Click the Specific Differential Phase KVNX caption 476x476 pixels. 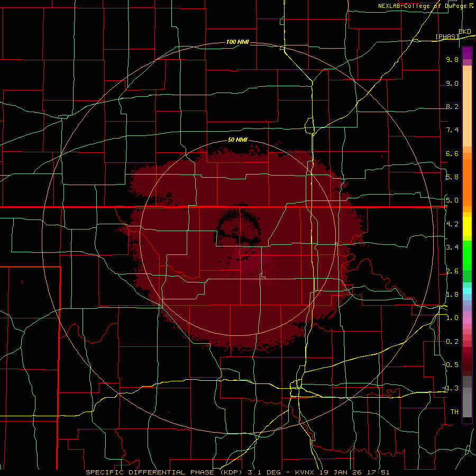237,472
